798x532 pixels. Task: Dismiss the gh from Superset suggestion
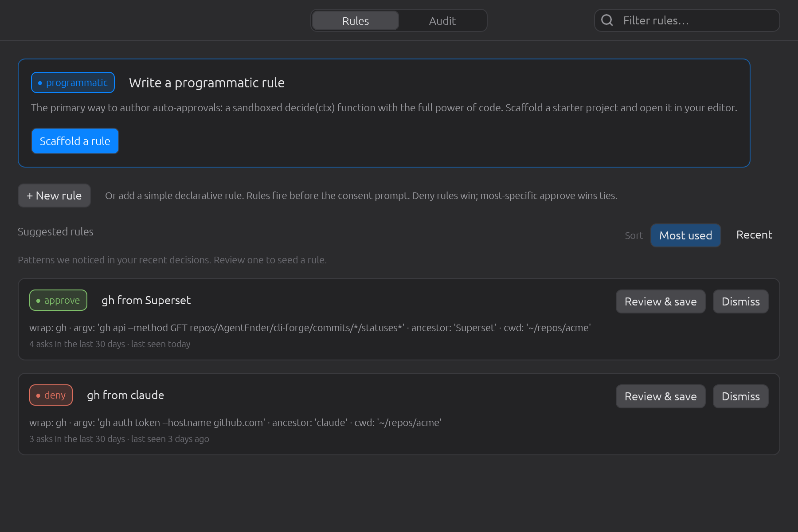740,301
